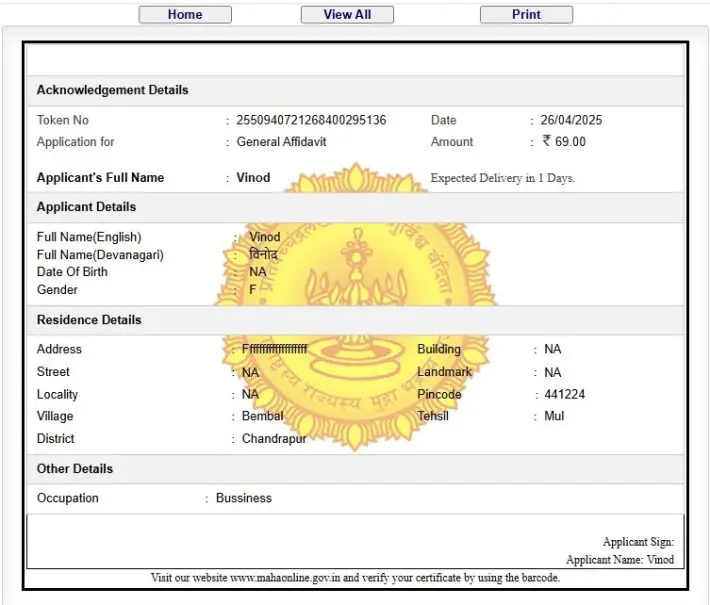
Task: Click the Devanagari name विनोद
Action: point(263,254)
